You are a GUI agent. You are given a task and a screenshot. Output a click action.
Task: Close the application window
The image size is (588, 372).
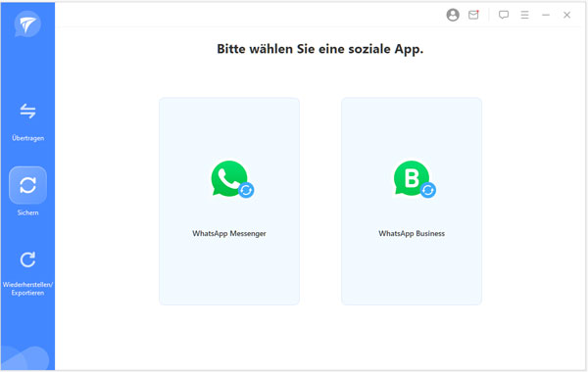tap(566, 15)
